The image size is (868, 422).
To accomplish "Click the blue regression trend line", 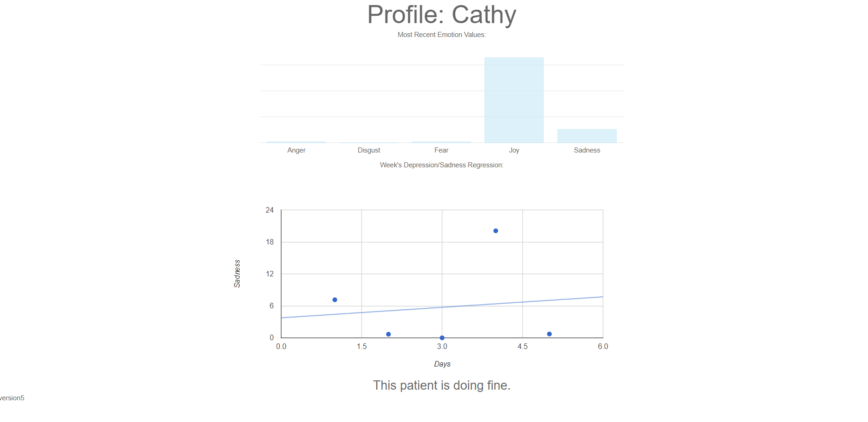I will [x=442, y=307].
